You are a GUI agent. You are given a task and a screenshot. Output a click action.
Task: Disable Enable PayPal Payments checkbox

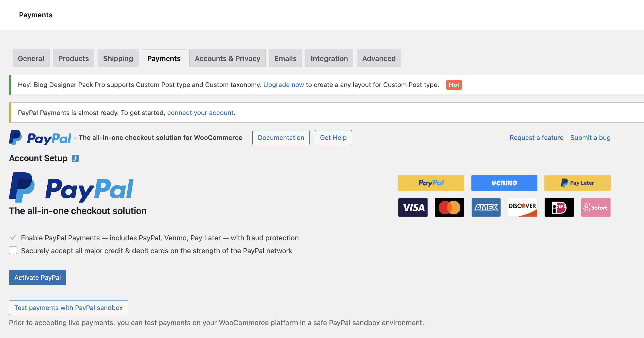13,238
